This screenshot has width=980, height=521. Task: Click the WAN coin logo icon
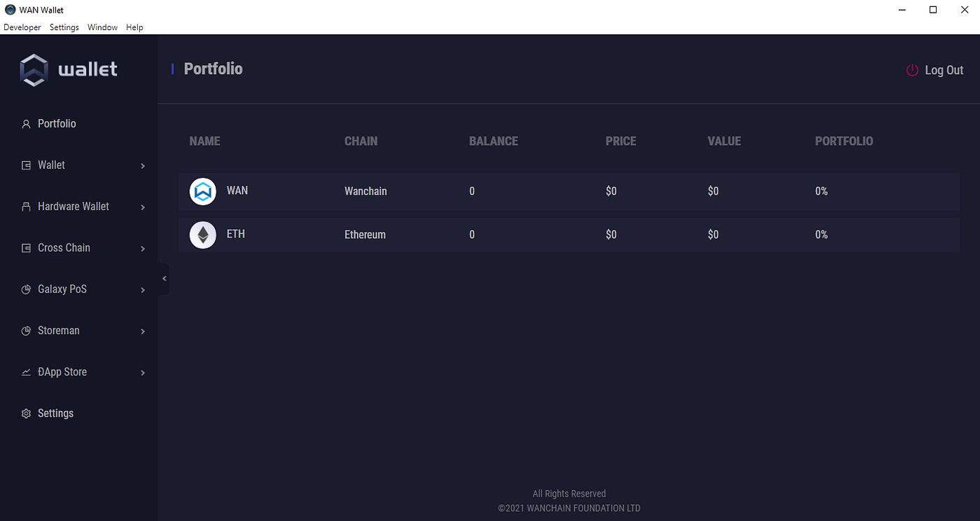[x=203, y=191]
